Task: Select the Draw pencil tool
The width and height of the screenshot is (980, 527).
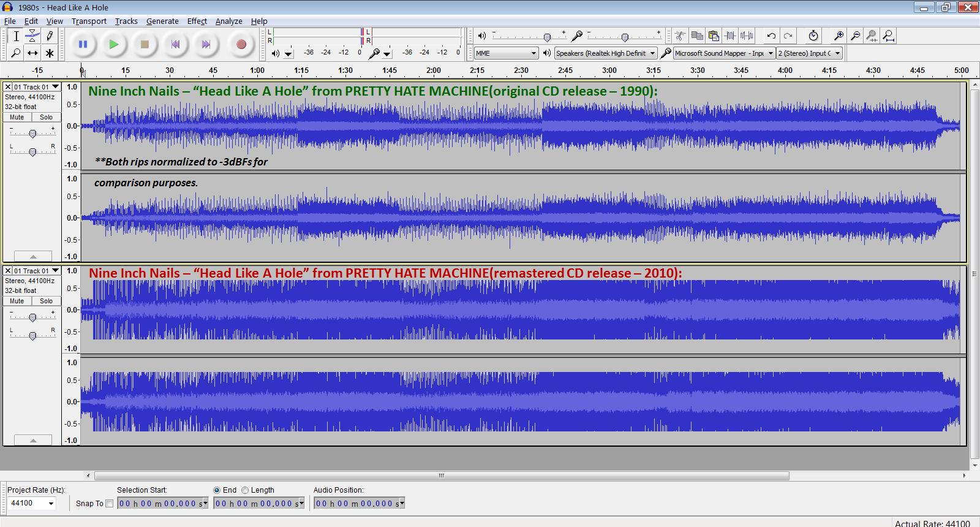Action: [50, 36]
